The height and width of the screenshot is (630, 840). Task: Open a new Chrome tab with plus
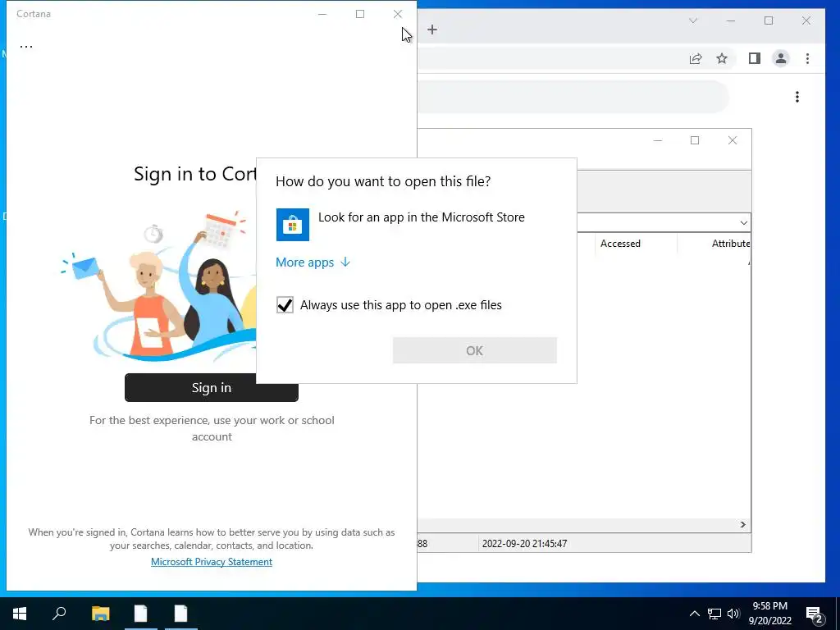(432, 30)
